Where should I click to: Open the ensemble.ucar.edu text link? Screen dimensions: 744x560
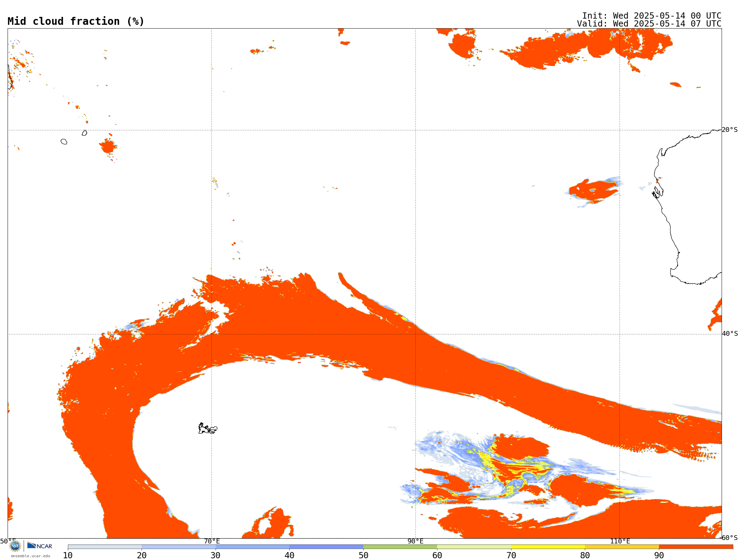click(x=31, y=556)
